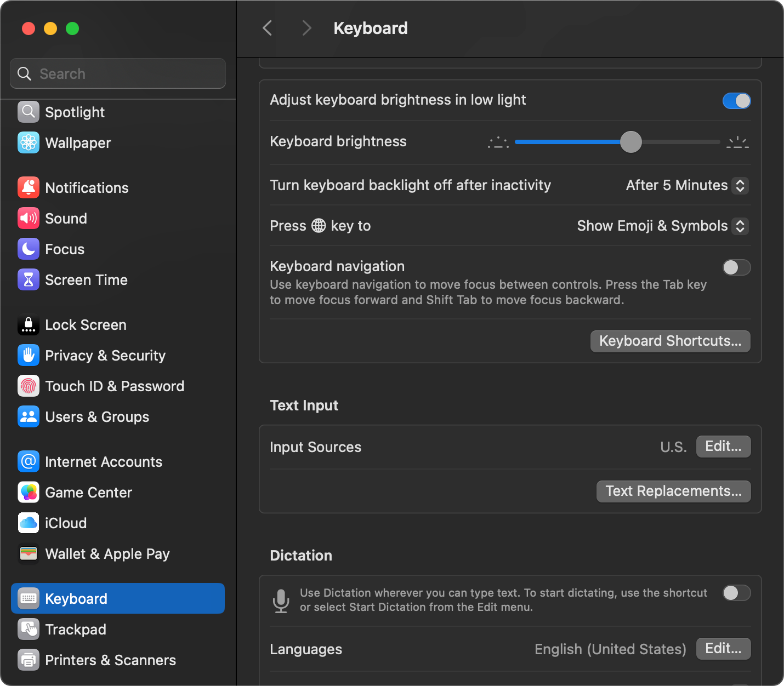Open Text Replacements… dialog
This screenshot has height=686, width=784.
674,491
